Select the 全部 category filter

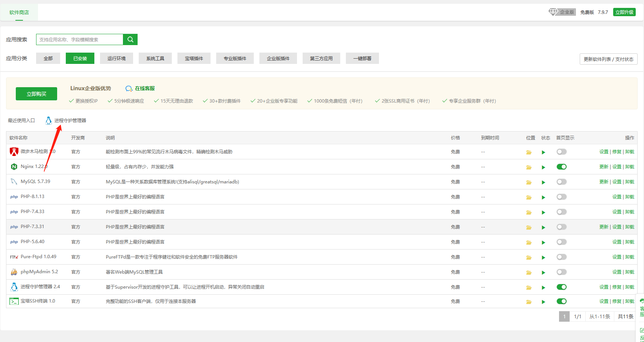tap(48, 58)
